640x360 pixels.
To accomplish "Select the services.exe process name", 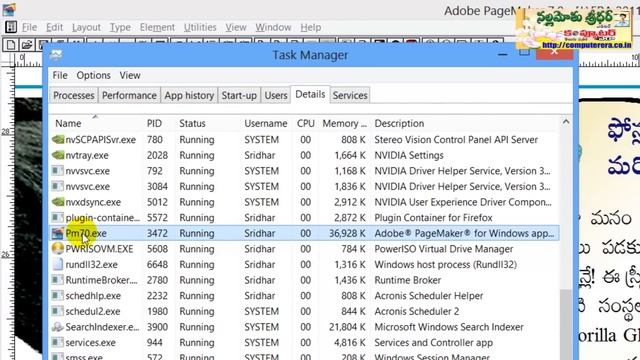I will pos(91,343).
